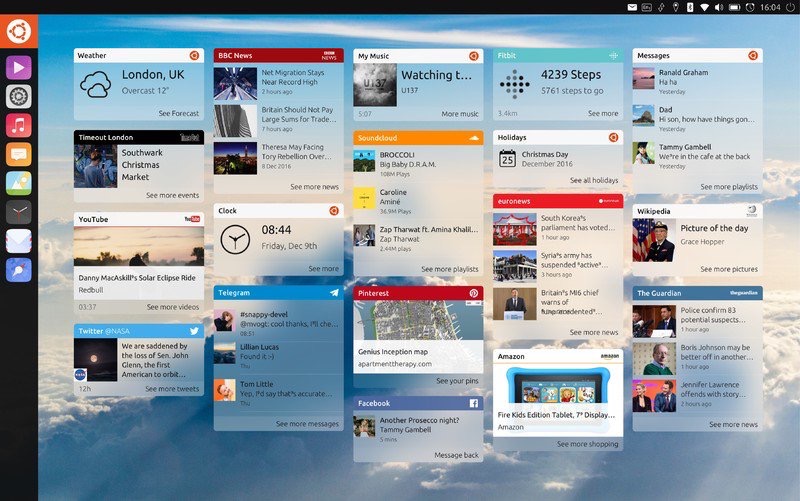This screenshot has height=501, width=800.
Task: Click the Telegram paper plane icon
Action: click(334, 293)
